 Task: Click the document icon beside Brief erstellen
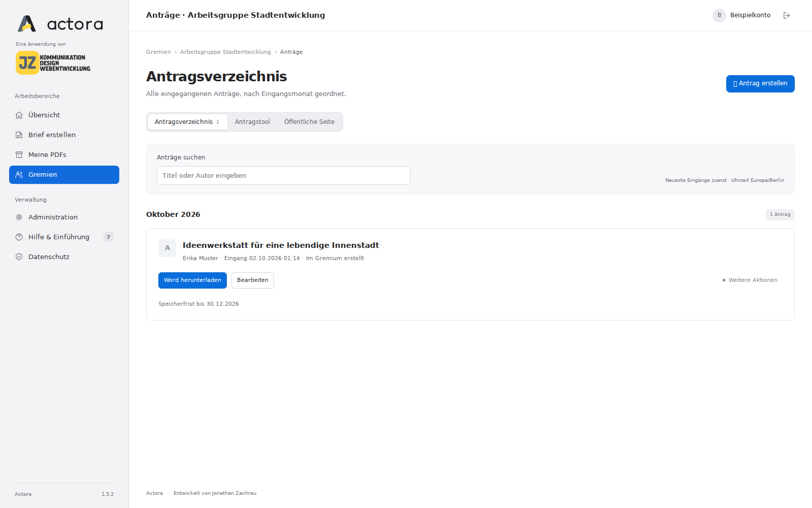[19, 135]
